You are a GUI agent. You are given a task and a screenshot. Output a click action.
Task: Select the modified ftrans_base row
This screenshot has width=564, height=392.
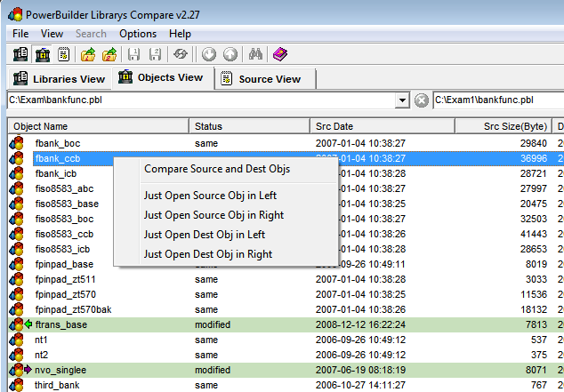pos(286,324)
